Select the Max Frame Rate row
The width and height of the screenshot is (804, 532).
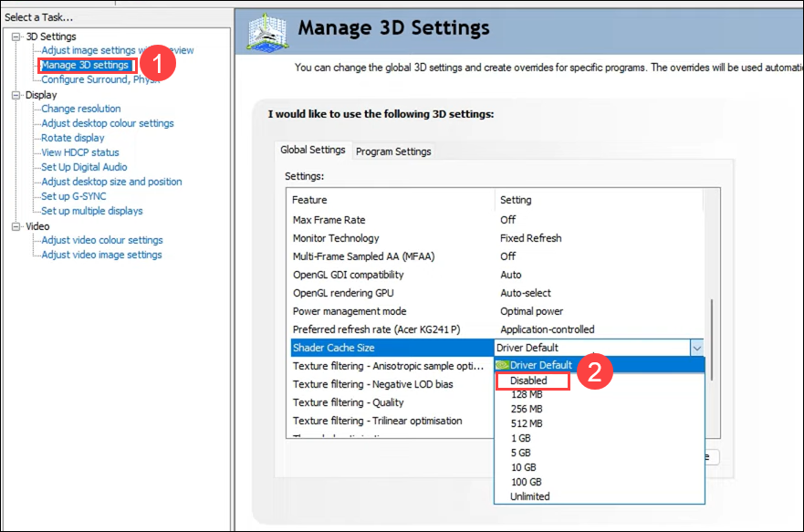click(x=495, y=220)
